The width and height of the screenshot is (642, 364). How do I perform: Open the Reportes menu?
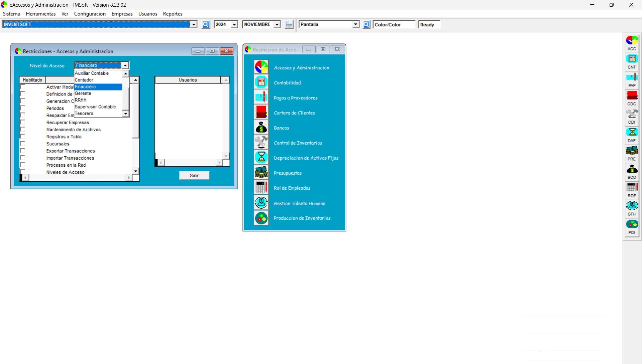tap(173, 14)
